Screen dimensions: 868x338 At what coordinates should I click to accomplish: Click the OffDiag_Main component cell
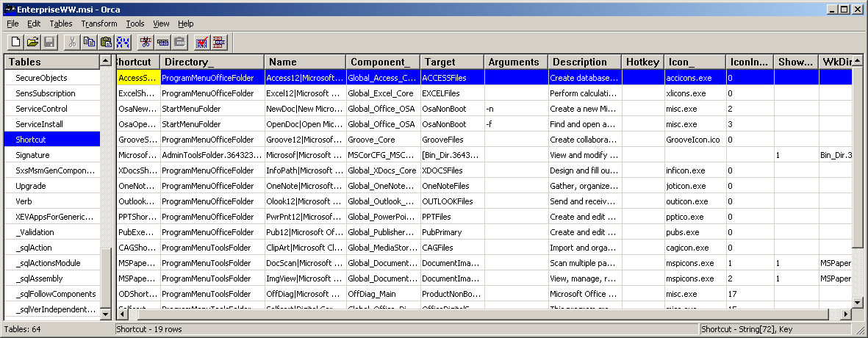(383, 295)
